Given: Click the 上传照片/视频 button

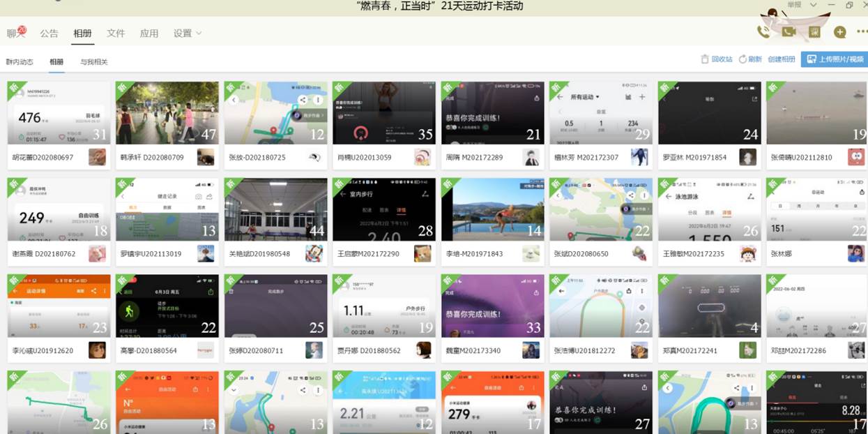Looking at the screenshot, I should click(833, 59).
